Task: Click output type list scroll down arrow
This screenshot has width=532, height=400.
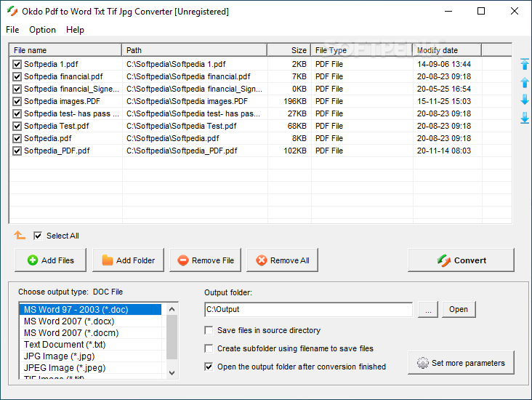Action: 172,373
